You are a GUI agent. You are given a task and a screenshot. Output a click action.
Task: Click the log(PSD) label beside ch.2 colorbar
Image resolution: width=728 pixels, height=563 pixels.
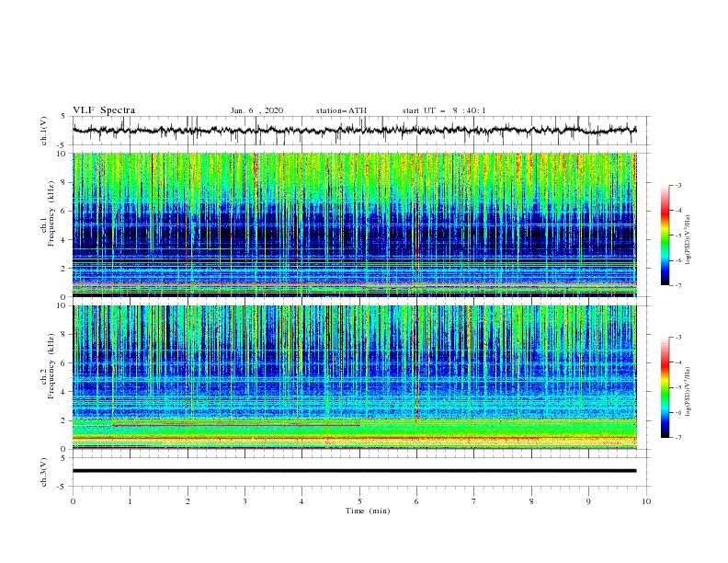688,392
